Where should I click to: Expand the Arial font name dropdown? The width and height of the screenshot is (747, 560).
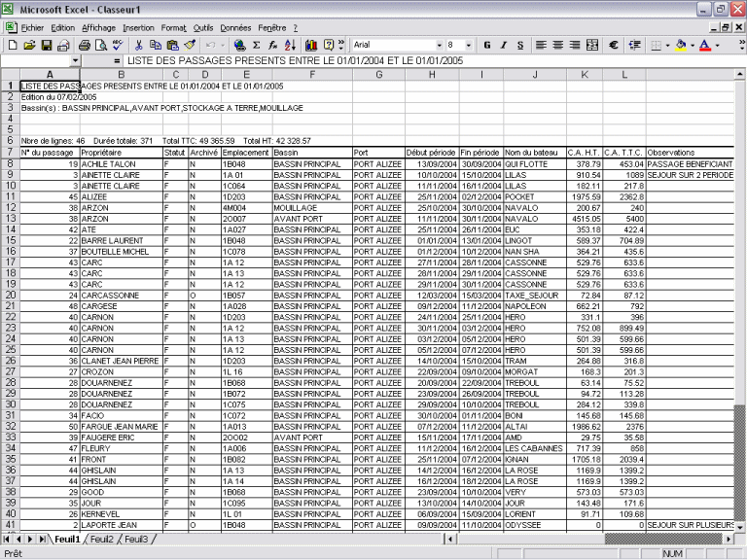point(440,46)
